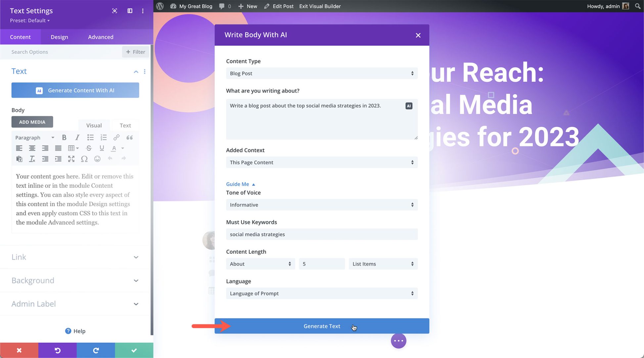
Task: Switch to the Design tab
Action: pyautogui.click(x=59, y=36)
